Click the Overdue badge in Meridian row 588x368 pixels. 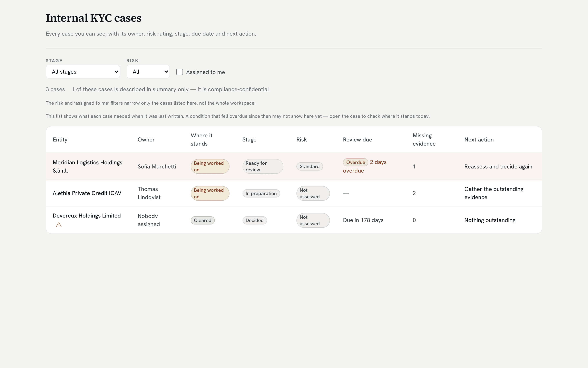click(355, 162)
